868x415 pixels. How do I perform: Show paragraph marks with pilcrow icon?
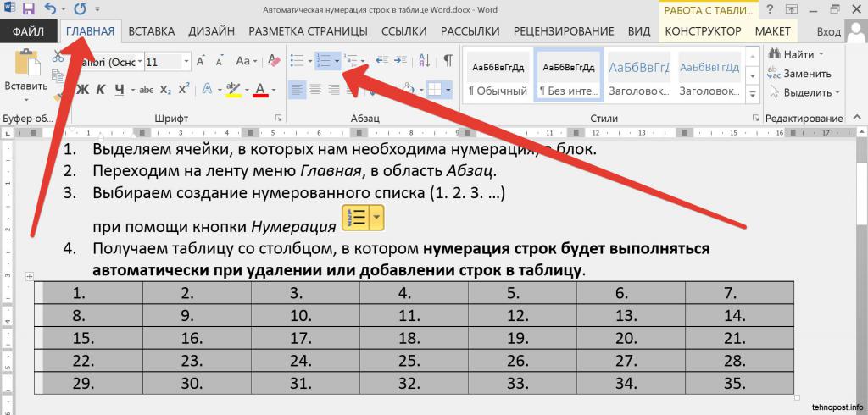[448, 61]
